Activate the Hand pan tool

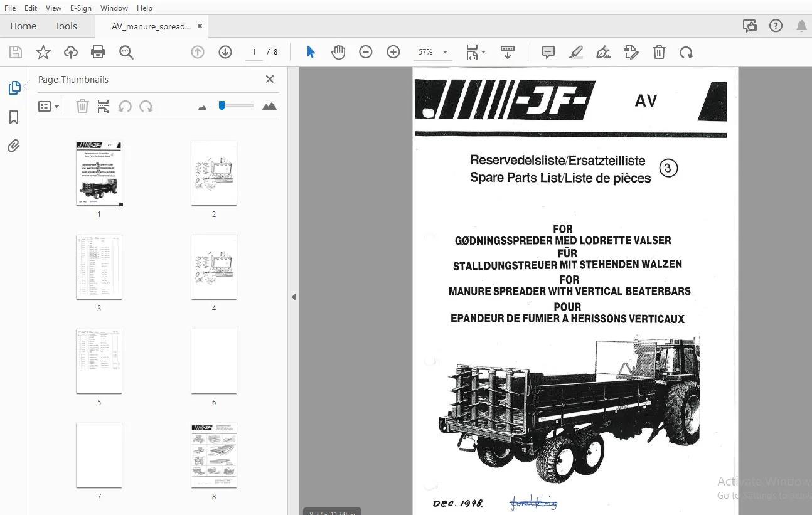pyautogui.click(x=338, y=52)
